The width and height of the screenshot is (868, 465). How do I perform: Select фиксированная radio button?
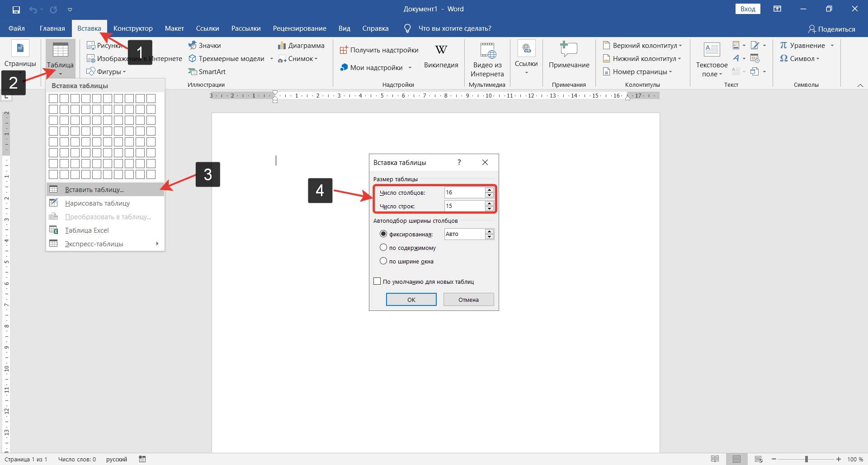click(383, 234)
